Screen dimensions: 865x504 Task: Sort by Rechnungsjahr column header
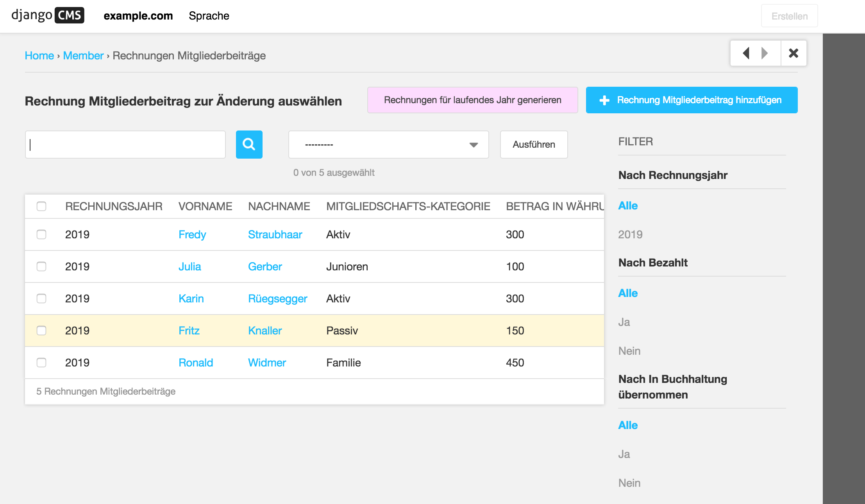click(114, 206)
